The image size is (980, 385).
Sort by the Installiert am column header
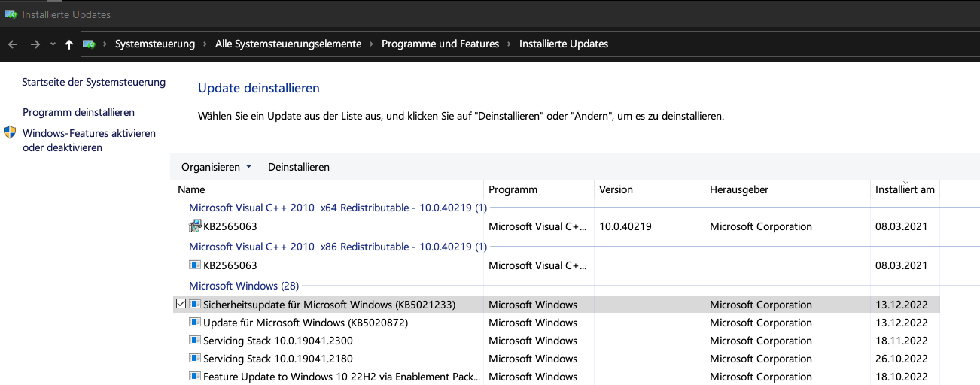(x=905, y=189)
